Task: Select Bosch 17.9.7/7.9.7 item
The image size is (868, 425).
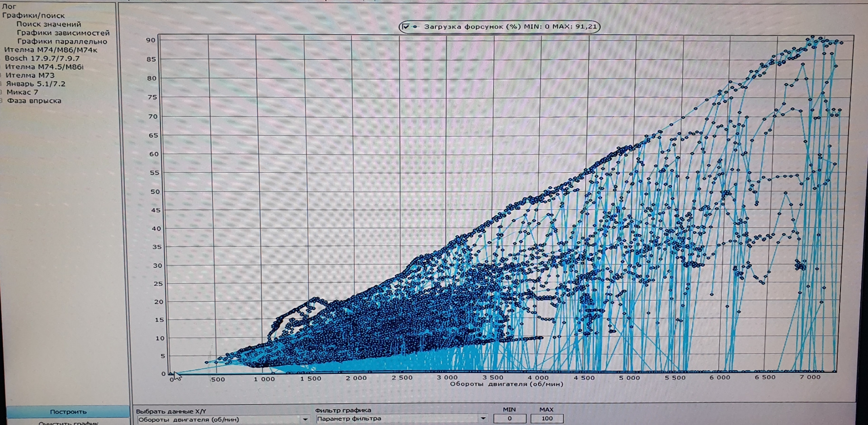Action: [42, 58]
